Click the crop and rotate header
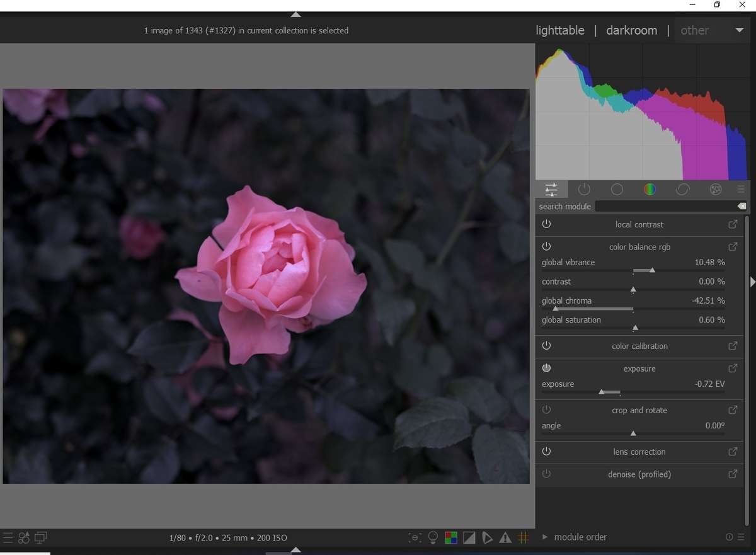Image resolution: width=756 pixels, height=555 pixels. click(x=639, y=410)
